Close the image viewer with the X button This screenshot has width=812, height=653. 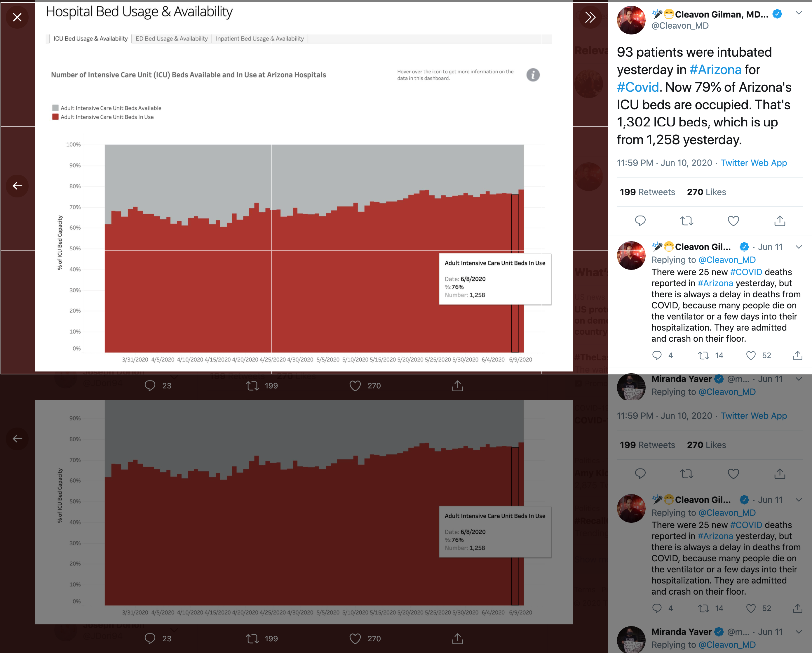pyautogui.click(x=17, y=17)
